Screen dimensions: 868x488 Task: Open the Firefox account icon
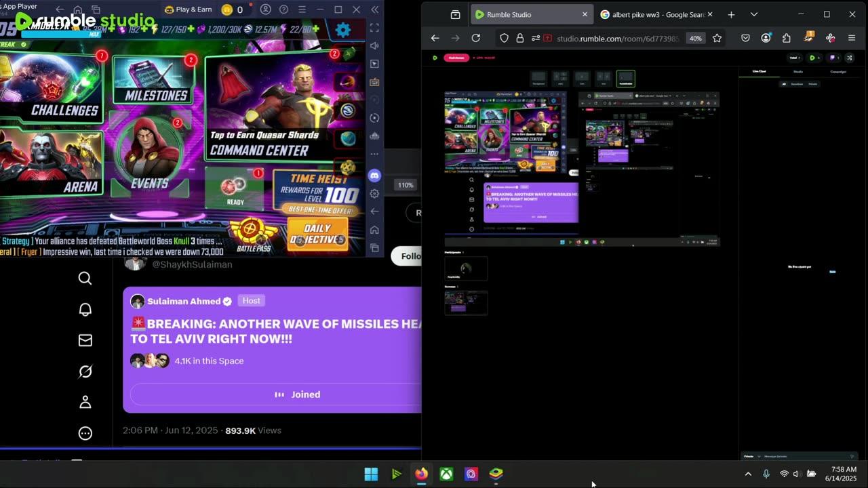click(766, 39)
